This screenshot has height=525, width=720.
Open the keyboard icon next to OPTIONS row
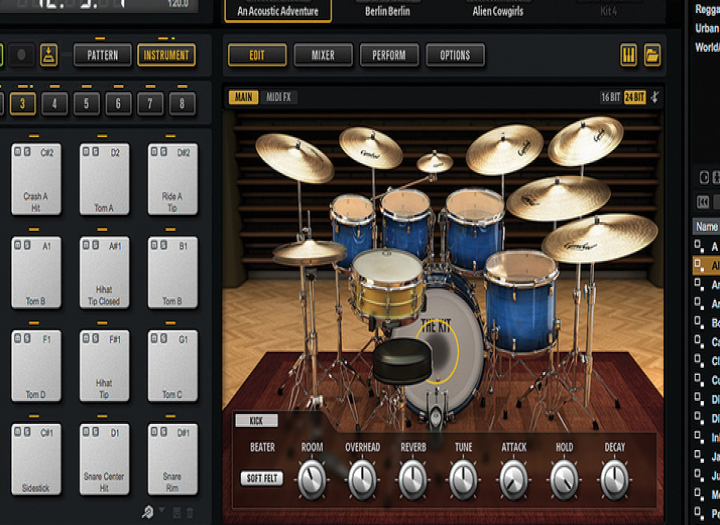[628, 55]
